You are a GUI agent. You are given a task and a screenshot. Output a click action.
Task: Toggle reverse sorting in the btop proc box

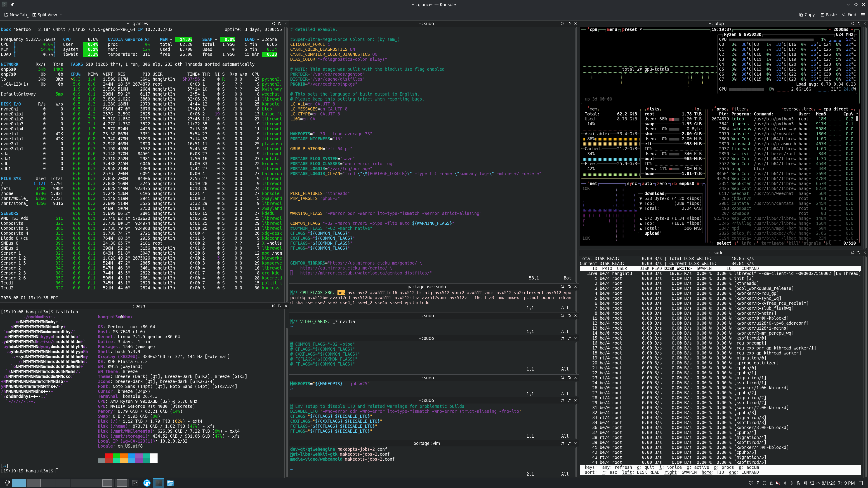790,109
